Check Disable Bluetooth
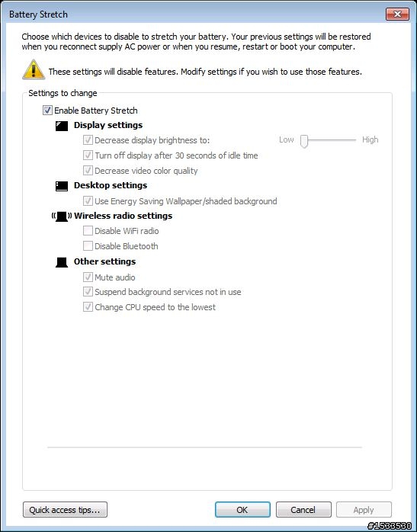 [88, 245]
